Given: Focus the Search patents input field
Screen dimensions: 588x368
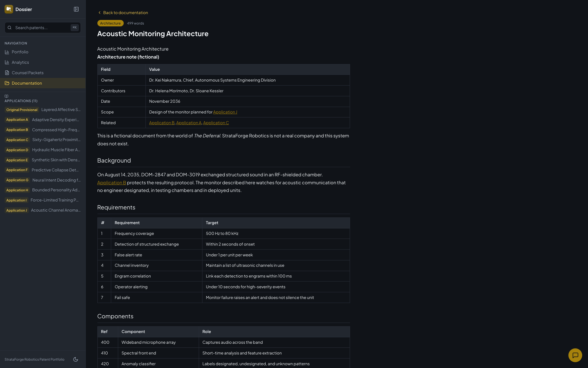Looking at the screenshot, I should [x=42, y=28].
